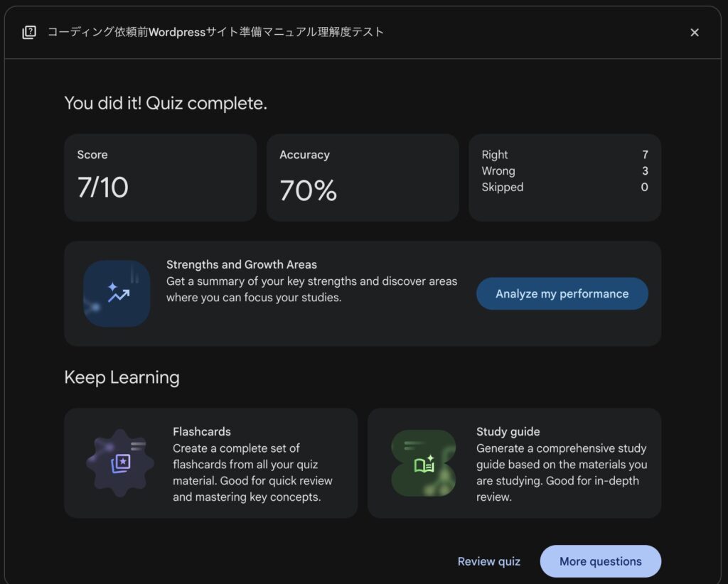Click the 'You did it! Quiz complete.' heading

(x=166, y=103)
